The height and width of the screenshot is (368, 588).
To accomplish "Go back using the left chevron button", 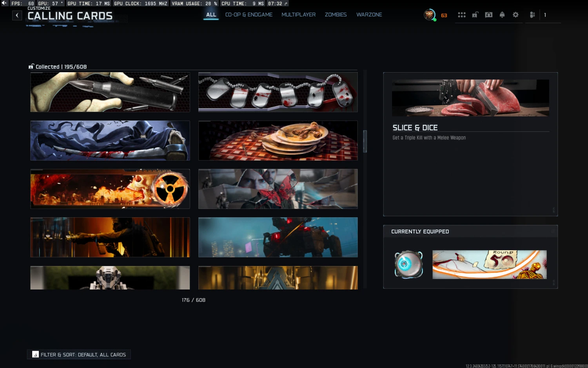I will click(17, 15).
